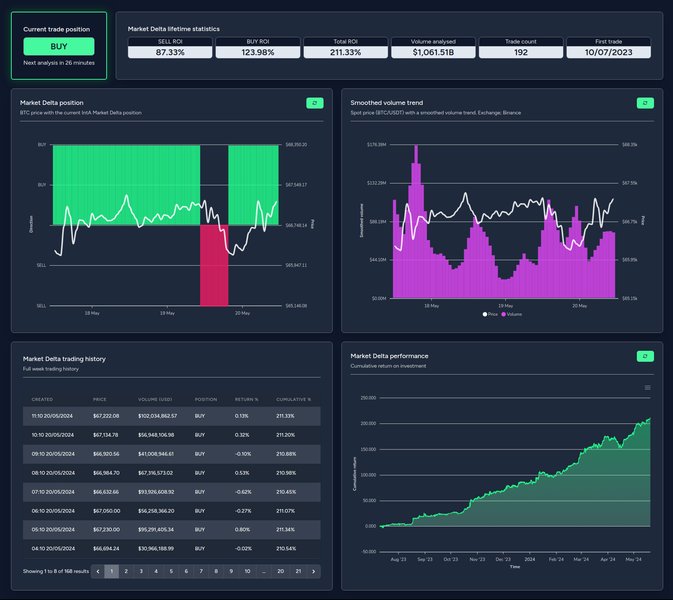This screenshot has width=673, height=600.
Task: Go to trading history page 10
Action: tap(247, 571)
